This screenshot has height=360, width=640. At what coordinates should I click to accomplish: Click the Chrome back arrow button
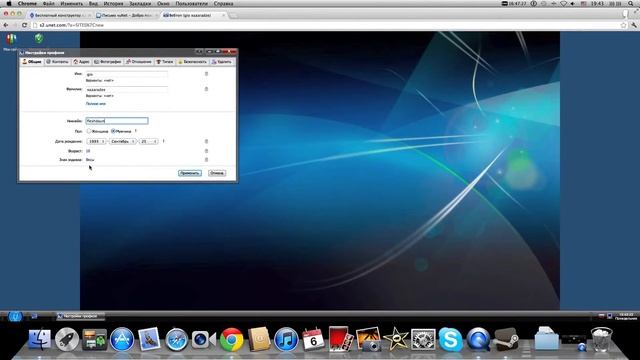tap(6, 25)
